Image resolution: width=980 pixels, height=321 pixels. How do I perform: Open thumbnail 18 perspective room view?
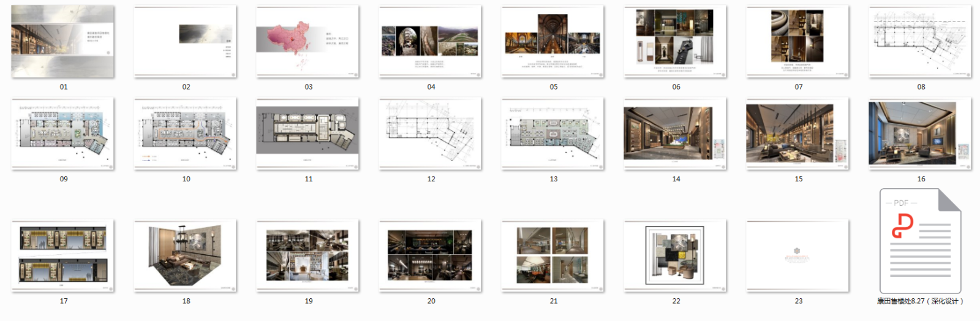click(186, 255)
